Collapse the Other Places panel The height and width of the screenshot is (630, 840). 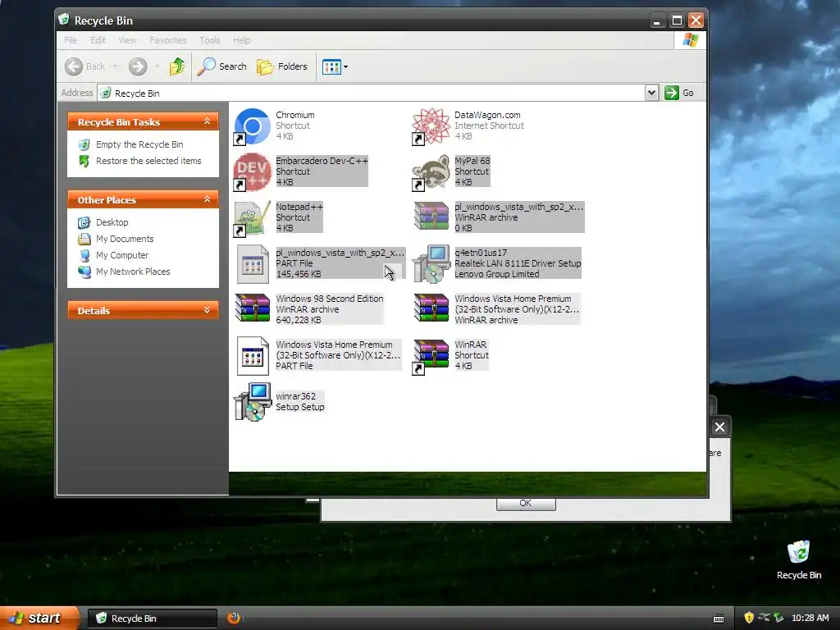click(207, 199)
